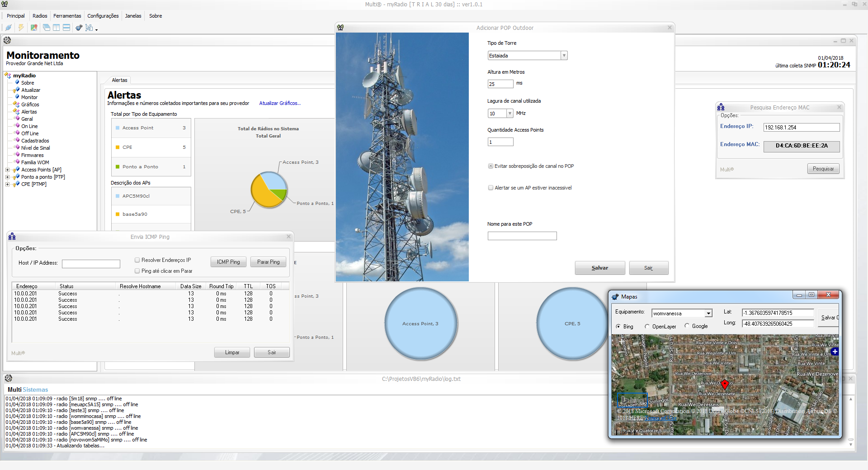868x470 pixels.
Task: Open the Configurações menu
Action: coord(103,16)
